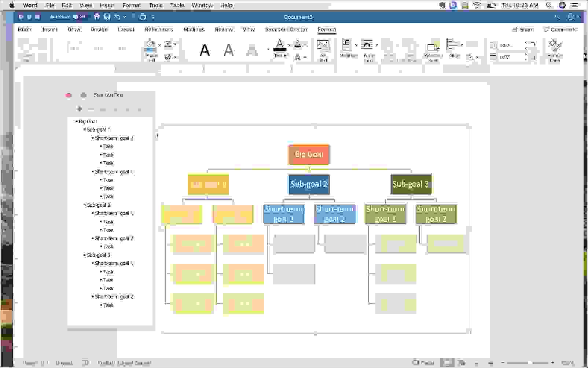The width and height of the screenshot is (588, 368).
Task: Click the Save icon in title bar
Action: point(107,17)
